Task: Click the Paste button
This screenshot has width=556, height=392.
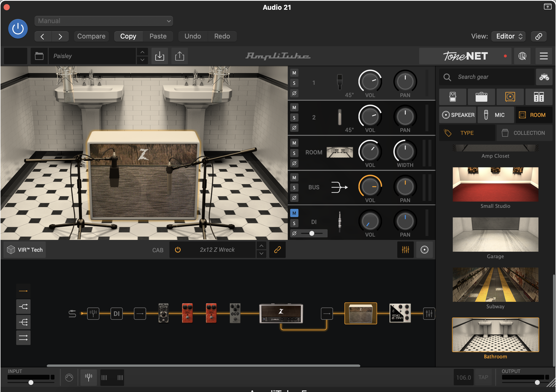Action: click(x=158, y=36)
